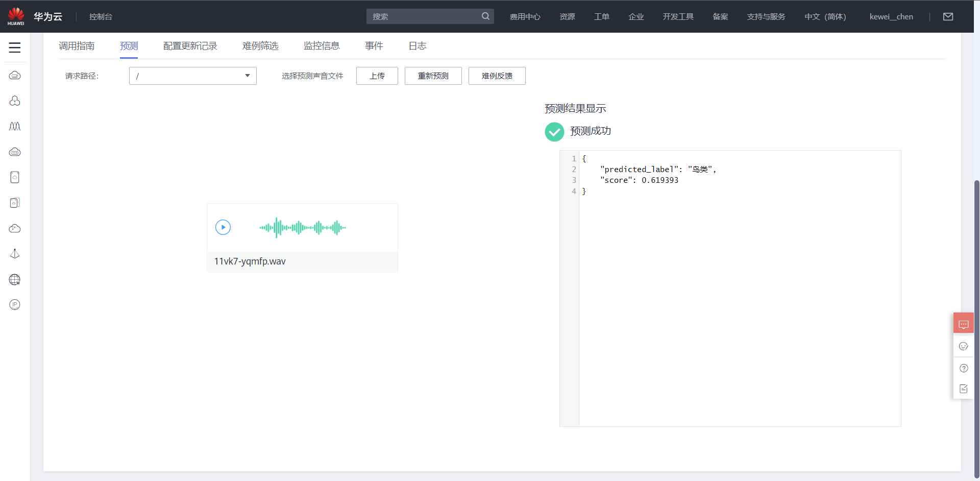This screenshot has height=481, width=980.
Task: Click the search magnifier icon
Action: (x=485, y=16)
